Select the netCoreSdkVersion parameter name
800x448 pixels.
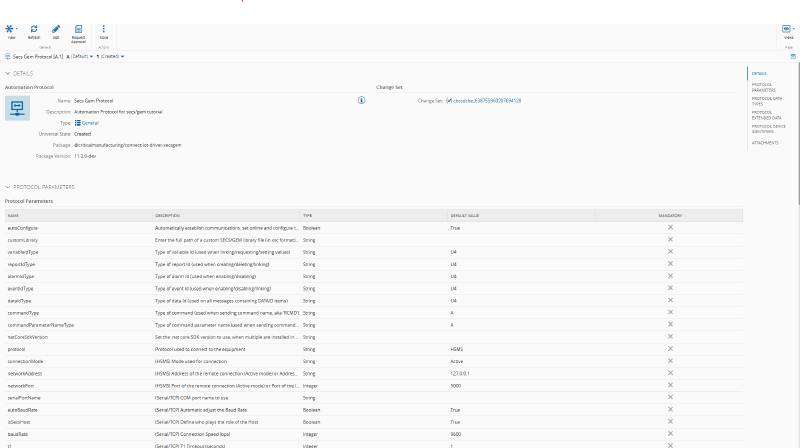coord(28,337)
